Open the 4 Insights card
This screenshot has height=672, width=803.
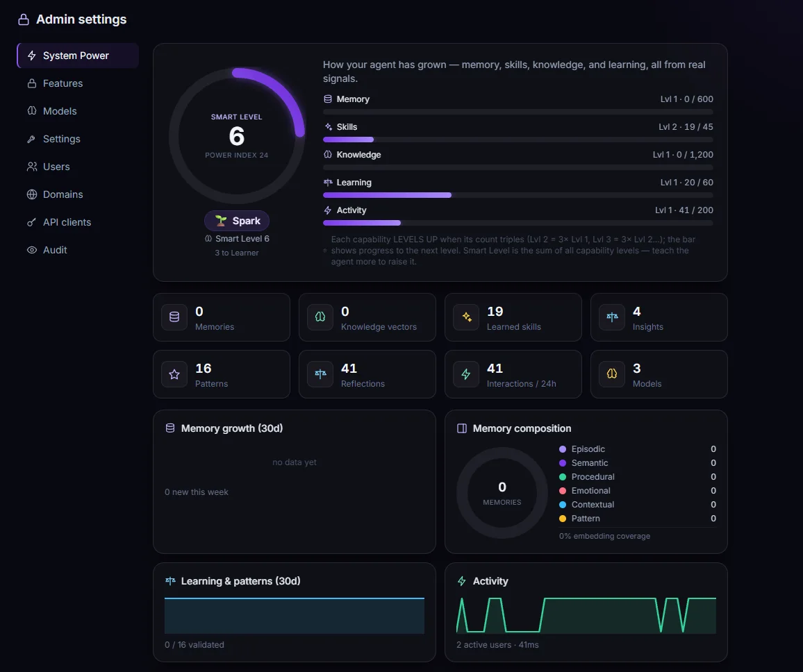coord(659,317)
